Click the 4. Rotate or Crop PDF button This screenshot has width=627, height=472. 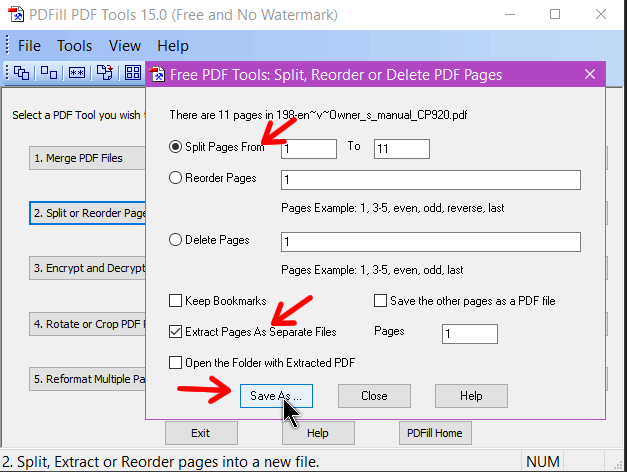[87, 324]
